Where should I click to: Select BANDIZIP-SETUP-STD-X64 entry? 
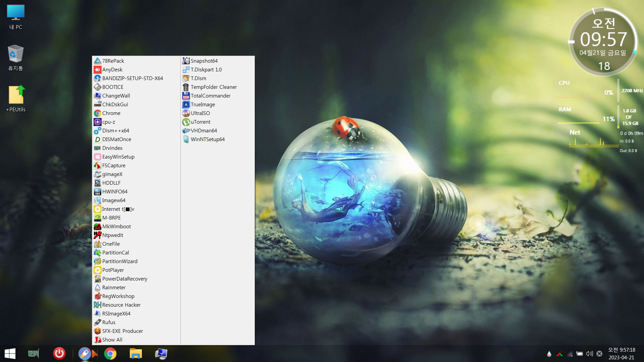click(x=137, y=78)
